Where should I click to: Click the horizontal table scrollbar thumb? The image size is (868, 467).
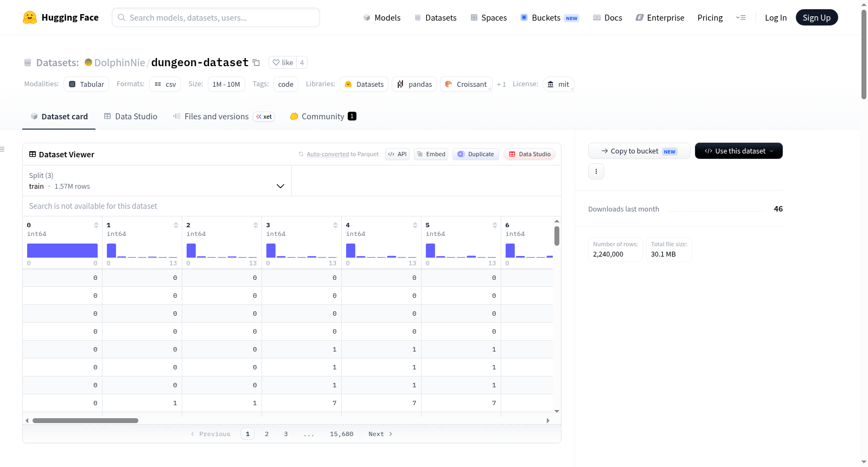[x=85, y=420]
